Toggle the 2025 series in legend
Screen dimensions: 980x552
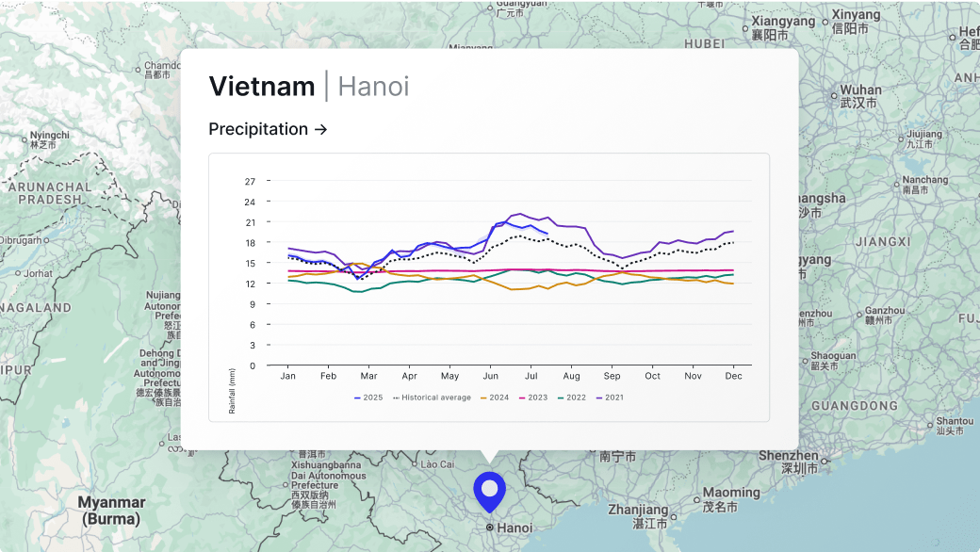tap(368, 398)
